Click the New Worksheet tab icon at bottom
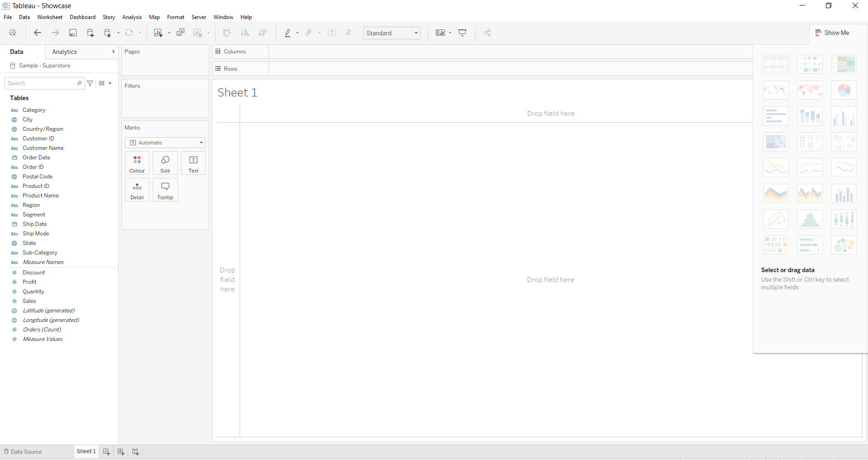Image resolution: width=868 pixels, height=460 pixels. [x=106, y=452]
